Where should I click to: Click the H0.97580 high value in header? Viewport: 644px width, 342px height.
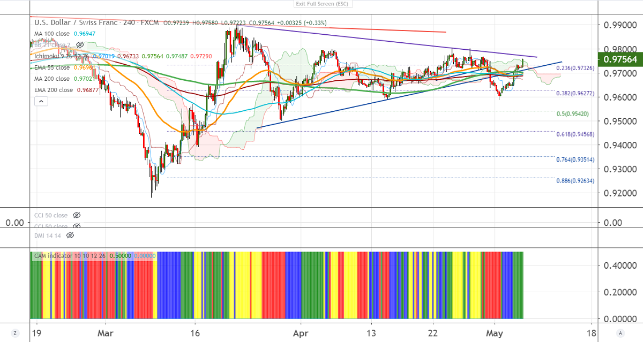tap(204, 23)
